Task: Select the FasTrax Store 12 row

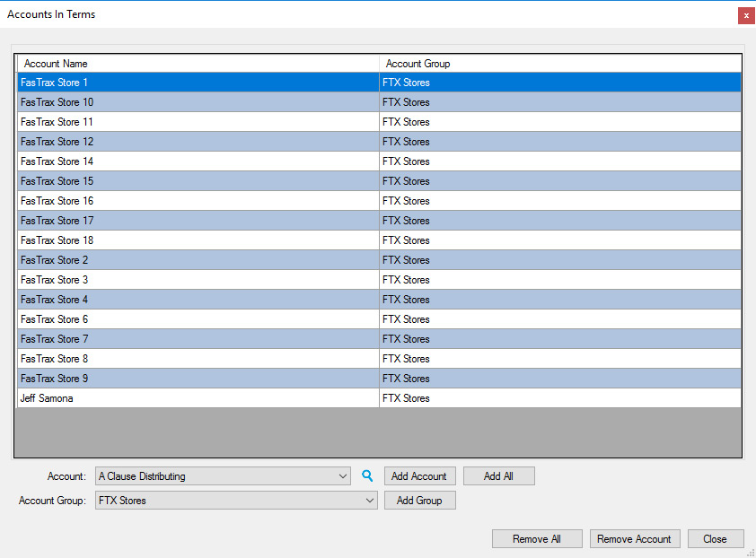Action: coord(380,142)
